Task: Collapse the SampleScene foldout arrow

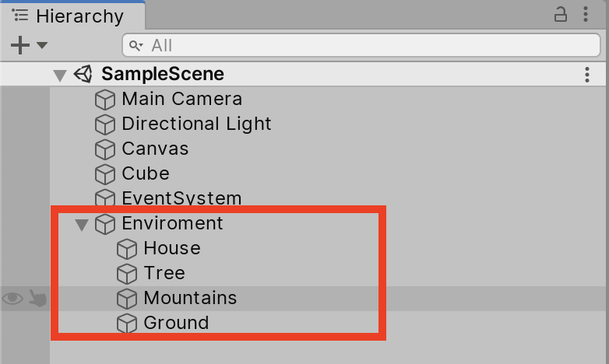Action: (x=60, y=75)
